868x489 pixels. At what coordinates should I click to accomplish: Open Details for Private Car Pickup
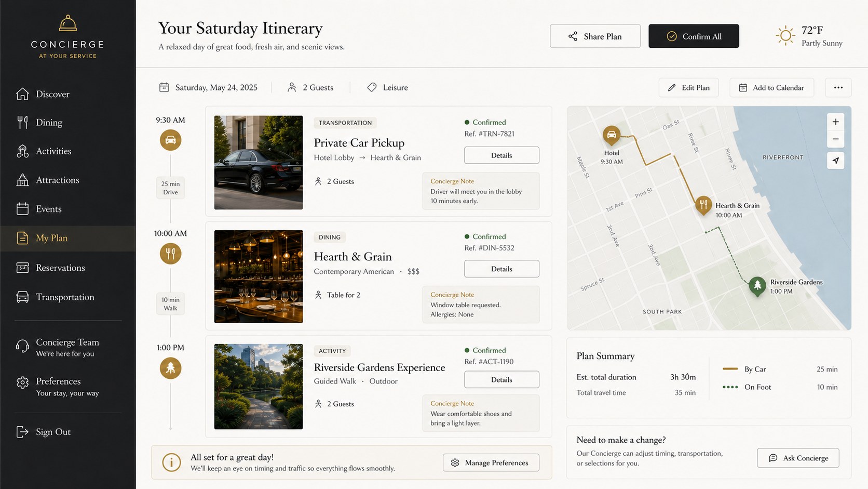(501, 155)
